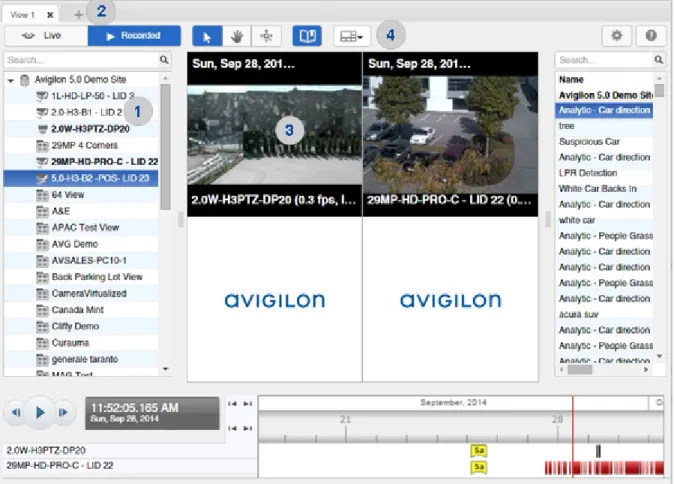The width and height of the screenshot is (674, 484).
Task: Select the 2.0W-H3PTZ-DP20 video panel
Action: pos(275,135)
